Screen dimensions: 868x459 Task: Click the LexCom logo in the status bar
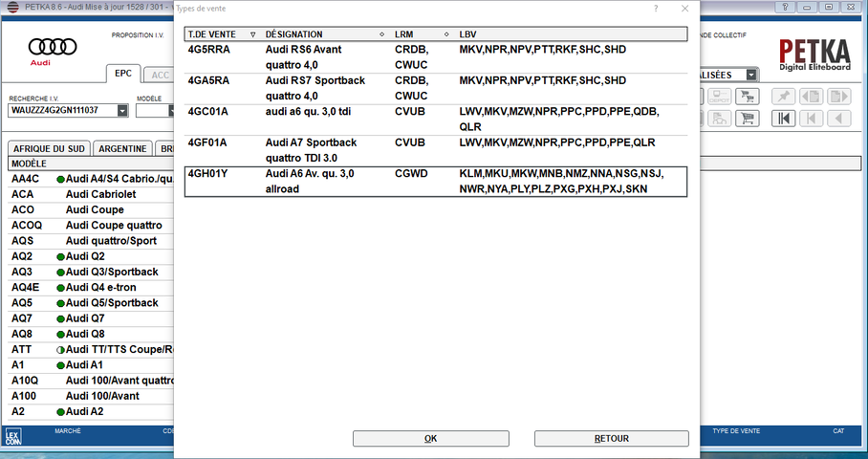(x=12, y=436)
